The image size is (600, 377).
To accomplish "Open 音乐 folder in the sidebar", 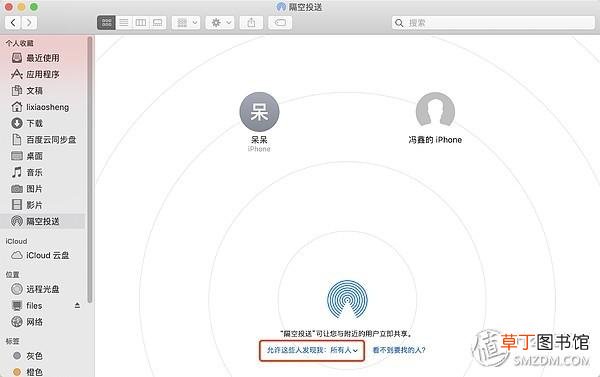I will pos(42,172).
